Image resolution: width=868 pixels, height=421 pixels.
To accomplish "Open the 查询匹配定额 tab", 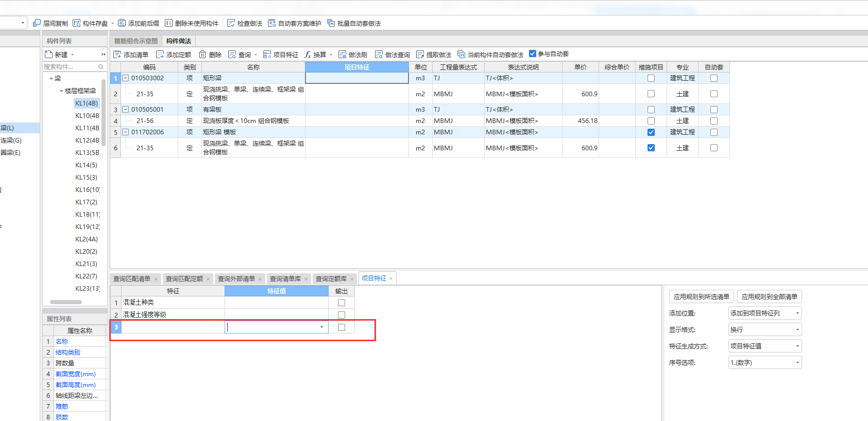I will (184, 279).
